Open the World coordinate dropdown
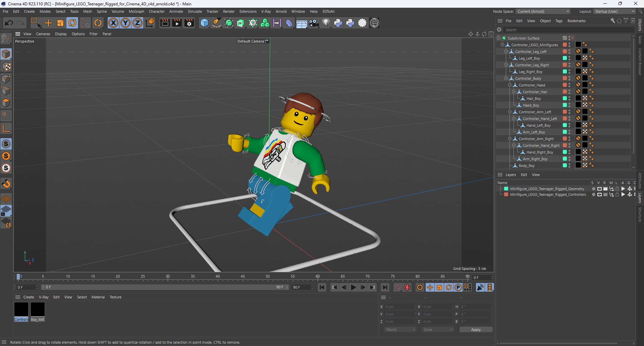 (400, 330)
